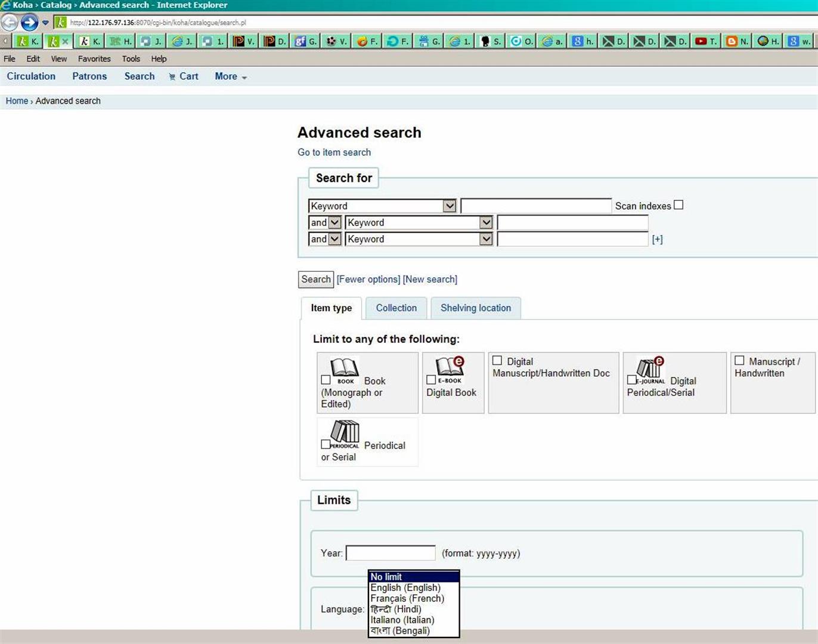This screenshot has height=644, width=818.
Task: Click the browser Forward arrow button
Action: tap(29, 23)
